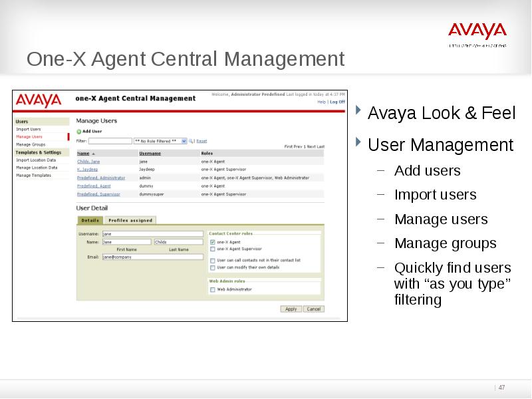Open the Predefined, Supervisor user link
The image size is (532, 399).
coord(98,194)
